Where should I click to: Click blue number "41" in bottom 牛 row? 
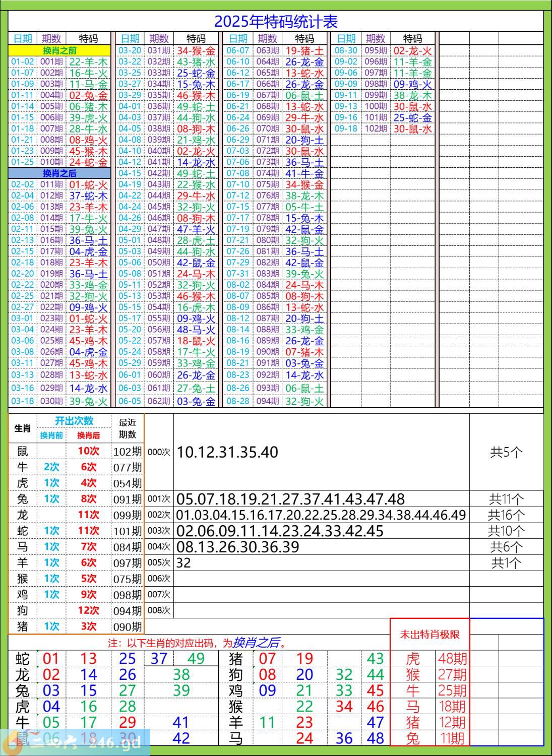[181, 722]
